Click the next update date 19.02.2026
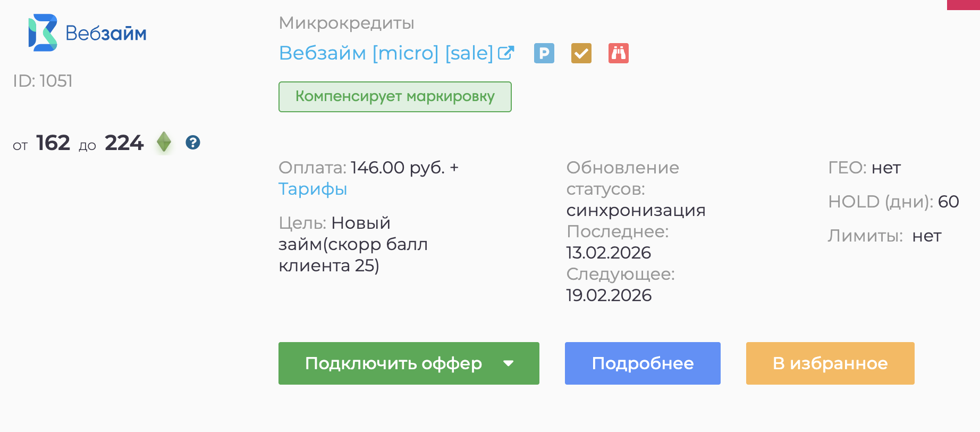This screenshot has height=432, width=980. click(x=609, y=295)
